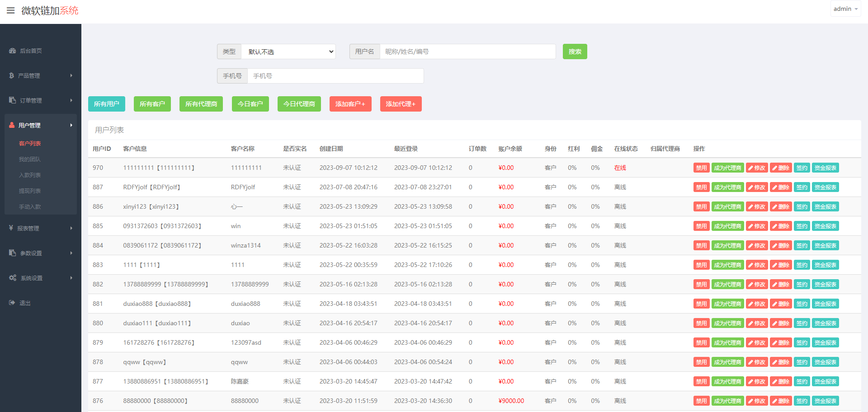Switch to 我的团队 in the sidebar
The height and width of the screenshot is (412, 868).
pyautogui.click(x=30, y=159)
